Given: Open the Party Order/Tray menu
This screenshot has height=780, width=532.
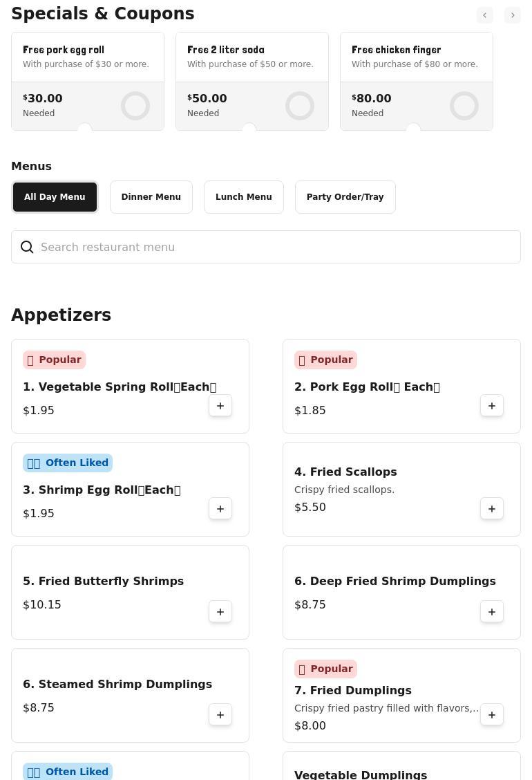Looking at the screenshot, I should [345, 197].
